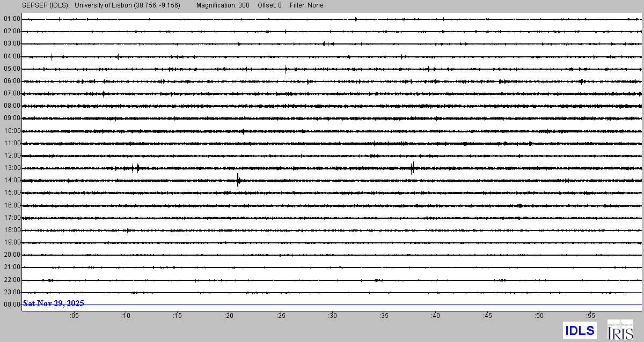Click the :55 minute axis label
644x342 pixels.
590,316
